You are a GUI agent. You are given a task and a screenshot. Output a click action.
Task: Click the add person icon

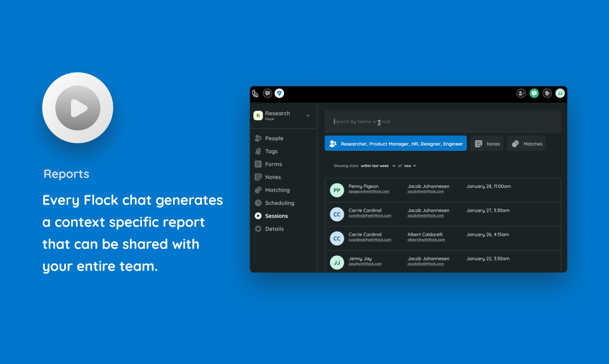click(x=521, y=93)
